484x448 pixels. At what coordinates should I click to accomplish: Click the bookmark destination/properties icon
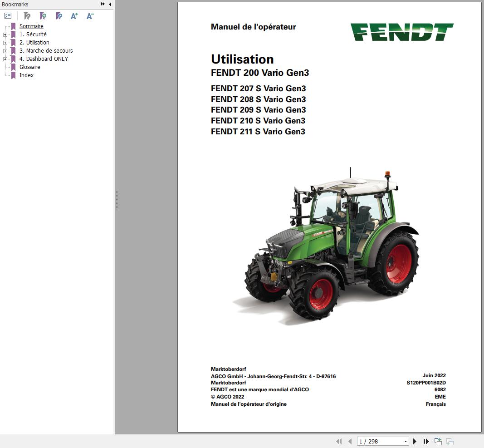59,16
